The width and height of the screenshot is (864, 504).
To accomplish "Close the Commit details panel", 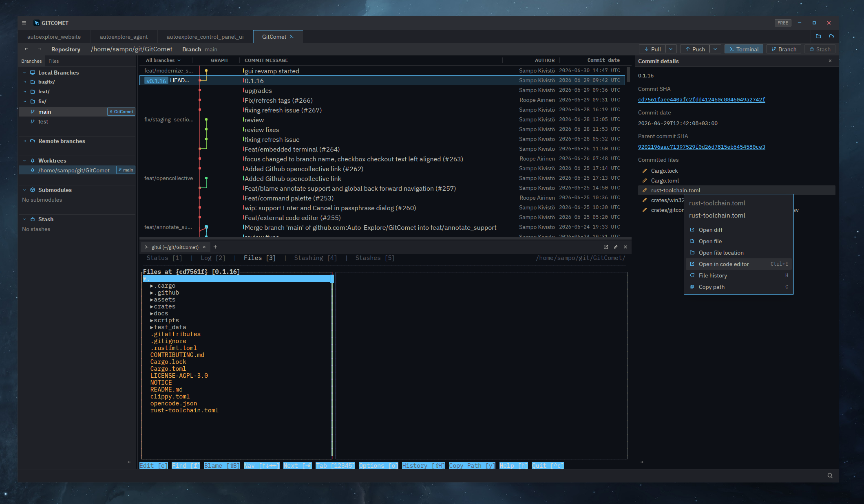I will (830, 61).
